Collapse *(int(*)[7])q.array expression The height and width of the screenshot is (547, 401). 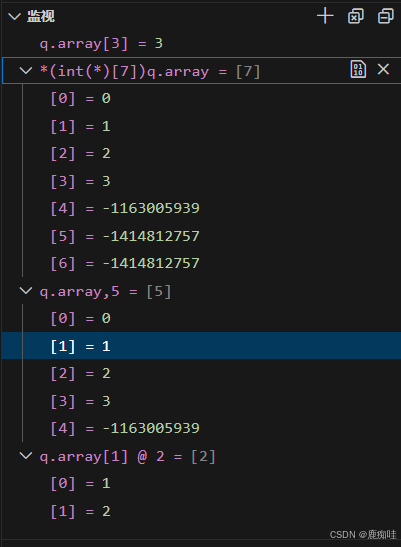[26, 71]
